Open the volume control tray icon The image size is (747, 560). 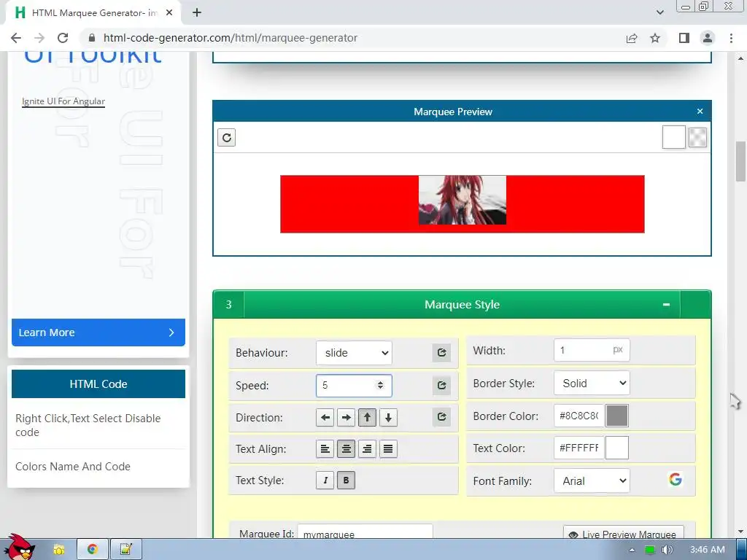tap(667, 550)
